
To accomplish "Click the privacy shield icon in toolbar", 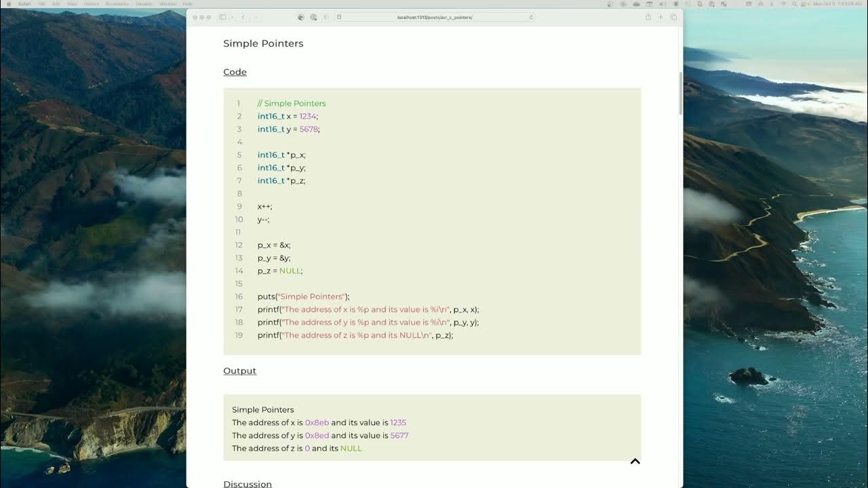I will coord(326,17).
